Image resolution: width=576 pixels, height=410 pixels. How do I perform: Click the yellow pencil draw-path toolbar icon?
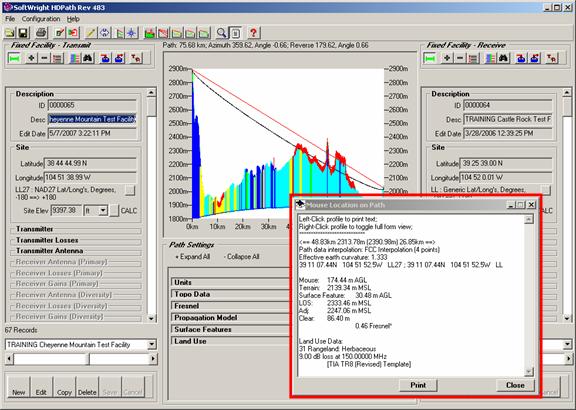point(91,33)
